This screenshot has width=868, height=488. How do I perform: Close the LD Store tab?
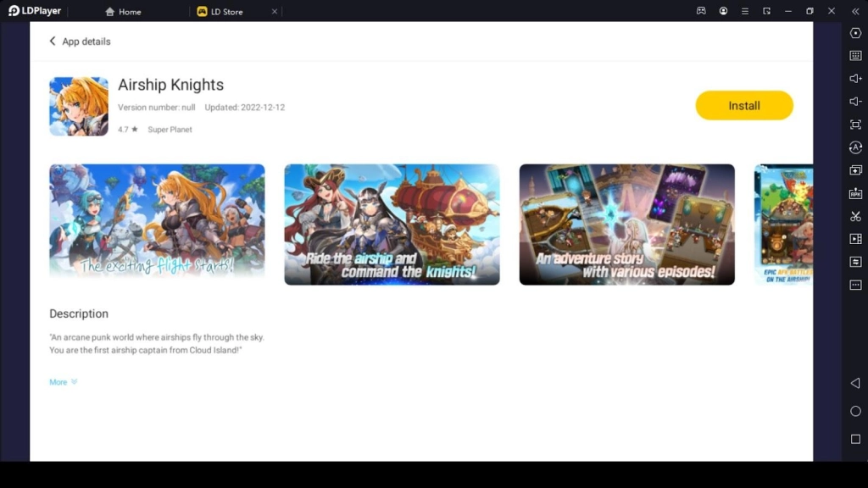(x=274, y=12)
